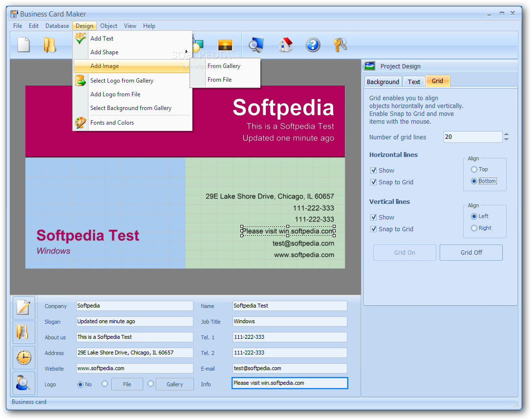Open the Help menu

coord(149,26)
